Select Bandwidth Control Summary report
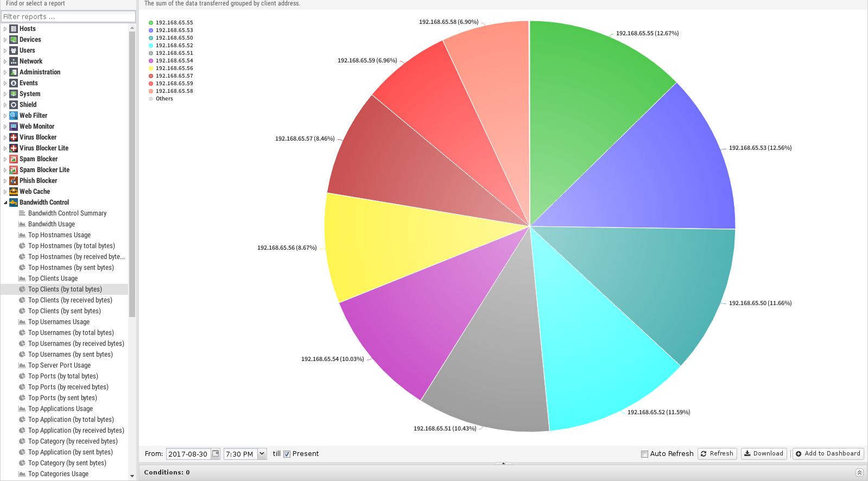This screenshot has width=868, height=481. [67, 213]
